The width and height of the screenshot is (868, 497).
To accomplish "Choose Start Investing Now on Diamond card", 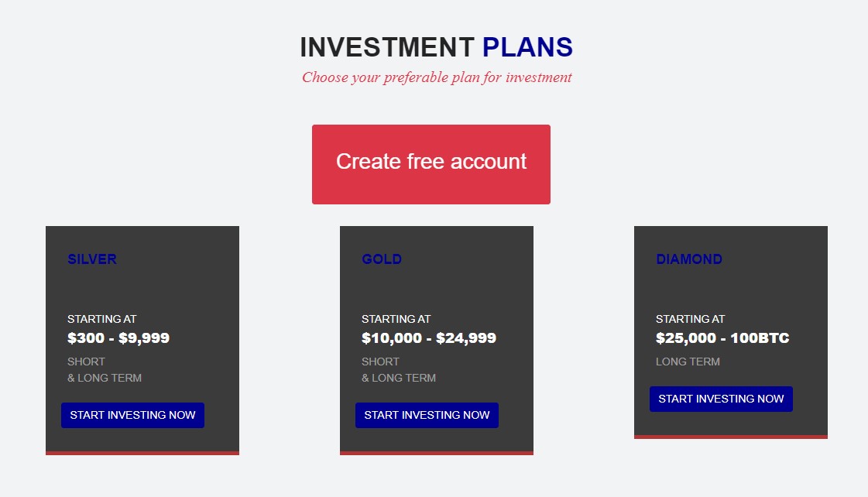I will click(x=721, y=399).
